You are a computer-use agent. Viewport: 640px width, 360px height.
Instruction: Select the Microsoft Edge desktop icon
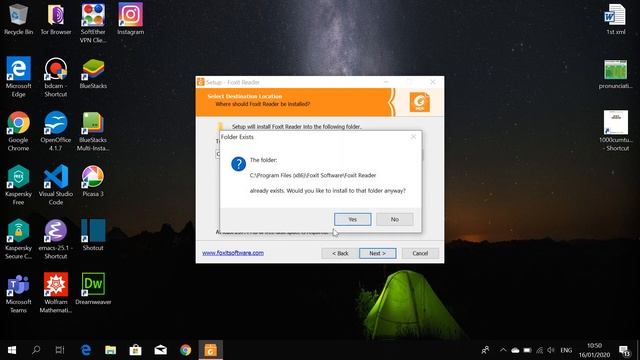click(x=18, y=77)
